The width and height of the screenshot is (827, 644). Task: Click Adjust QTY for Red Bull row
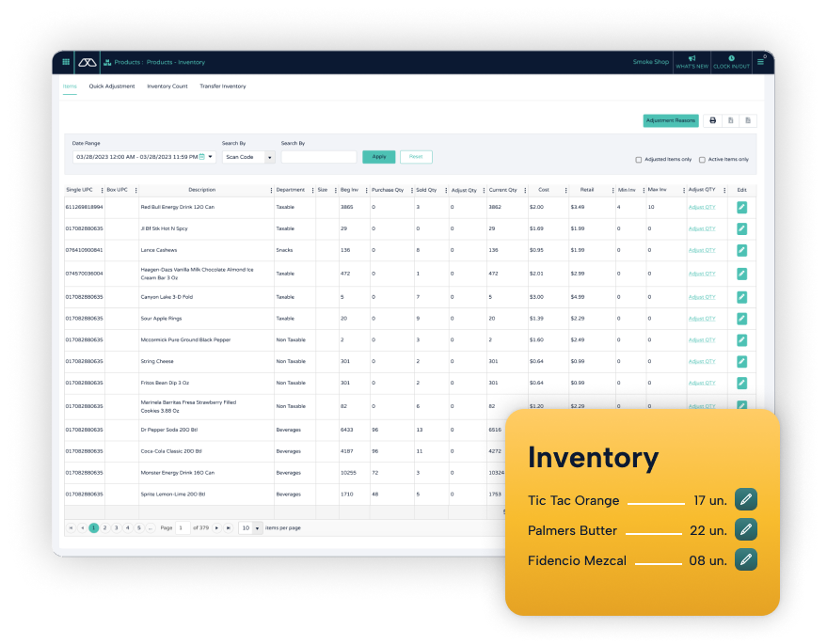[702, 207]
